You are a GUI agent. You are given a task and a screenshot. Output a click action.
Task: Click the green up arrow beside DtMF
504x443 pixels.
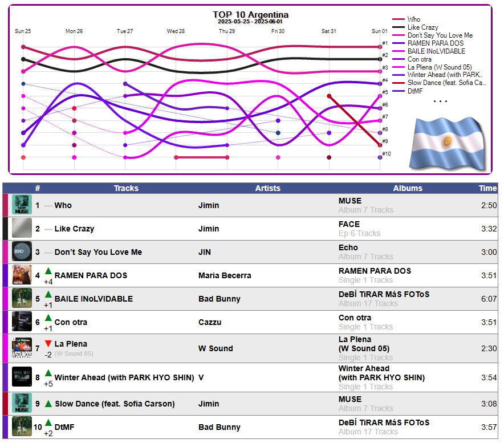48,422
